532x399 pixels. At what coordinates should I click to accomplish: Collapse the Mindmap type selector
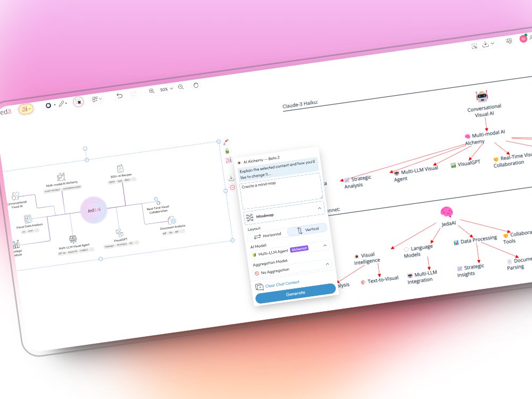[319, 209]
